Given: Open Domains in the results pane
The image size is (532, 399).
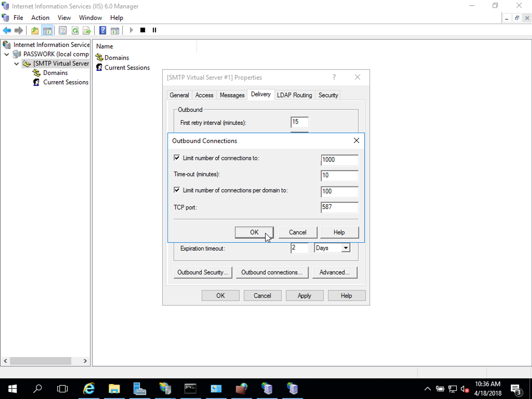Looking at the screenshot, I should (x=117, y=57).
